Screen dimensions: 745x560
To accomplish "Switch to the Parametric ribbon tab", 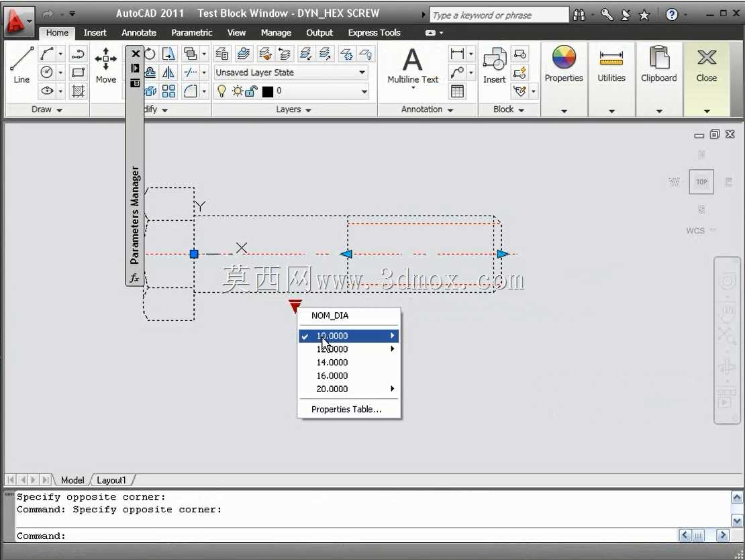I will (x=191, y=32).
